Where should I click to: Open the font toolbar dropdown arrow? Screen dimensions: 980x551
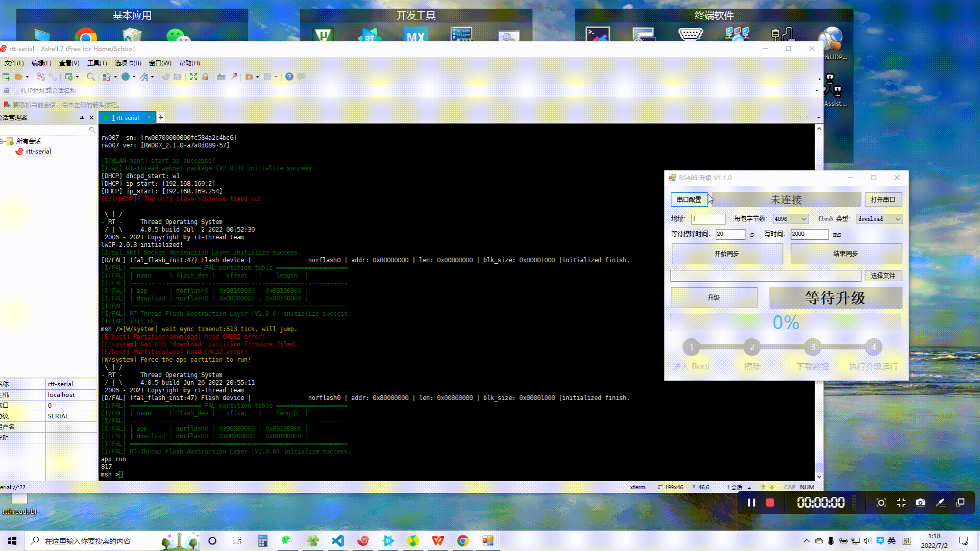[x=152, y=77]
